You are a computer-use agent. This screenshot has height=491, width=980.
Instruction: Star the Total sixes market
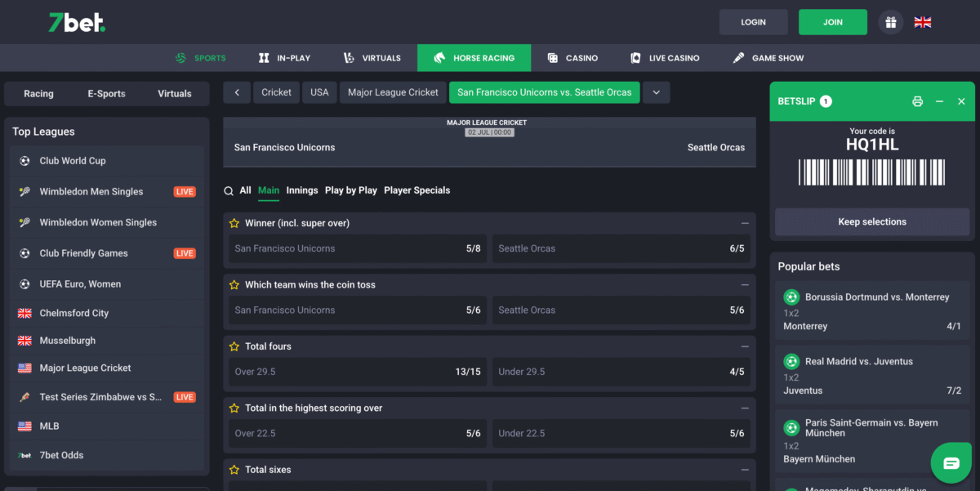click(x=234, y=470)
